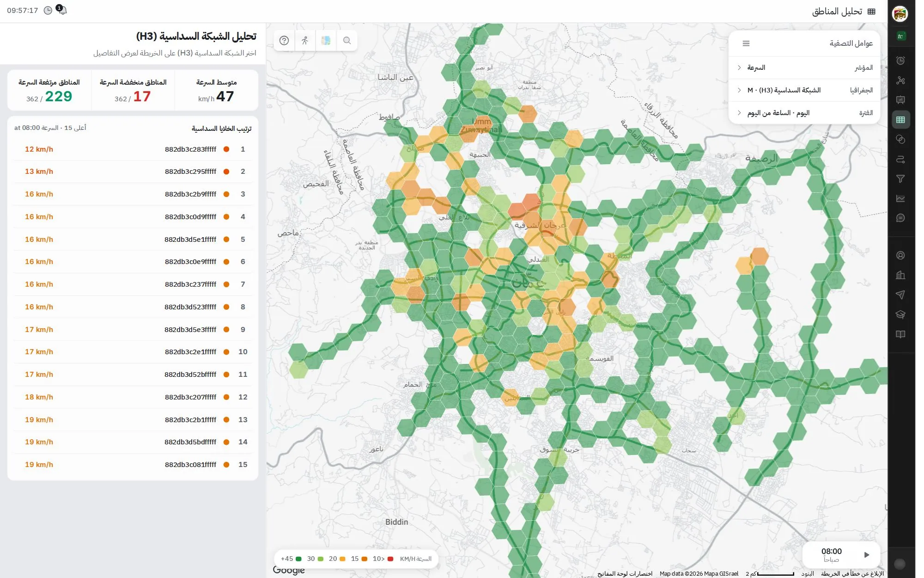Toggle the map layers tool

coord(326,41)
